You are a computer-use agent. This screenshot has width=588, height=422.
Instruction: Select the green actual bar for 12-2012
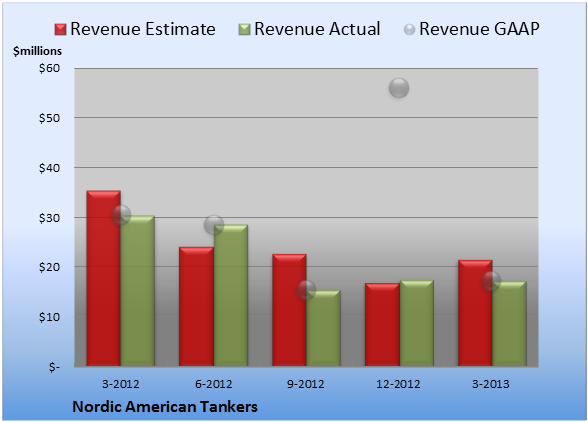[x=417, y=323]
